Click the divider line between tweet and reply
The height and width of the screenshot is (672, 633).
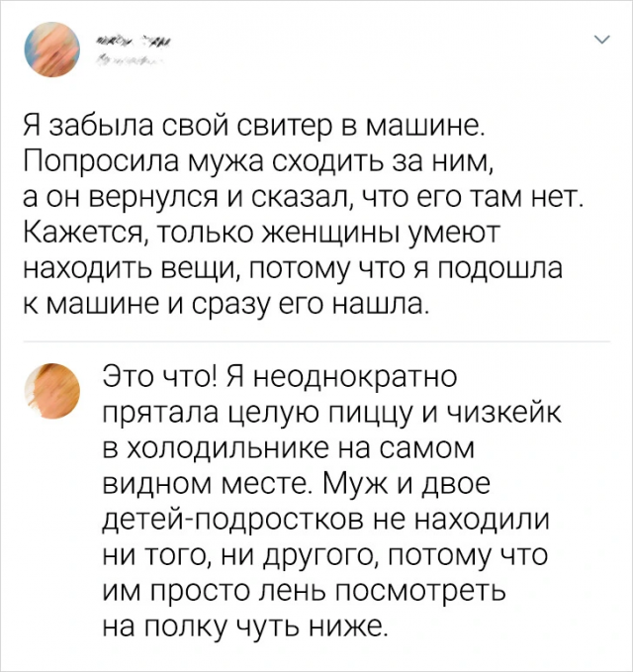316,341
